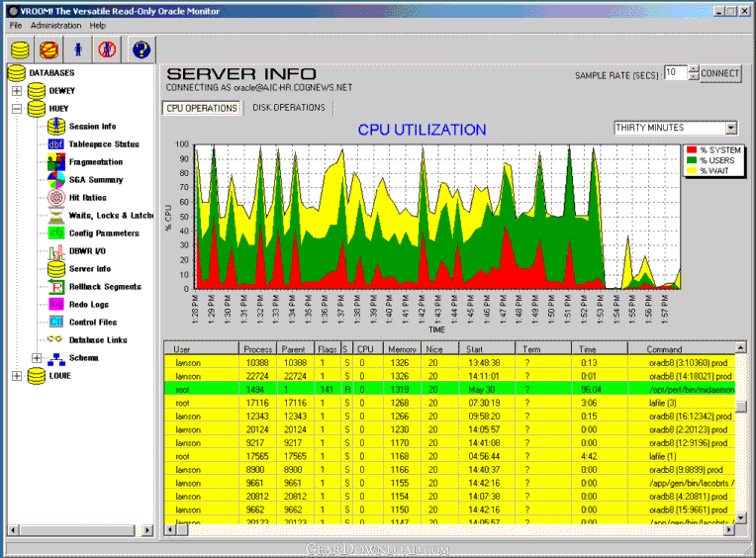The height and width of the screenshot is (558, 756).
Task: Open the Help menu
Action: [97, 25]
